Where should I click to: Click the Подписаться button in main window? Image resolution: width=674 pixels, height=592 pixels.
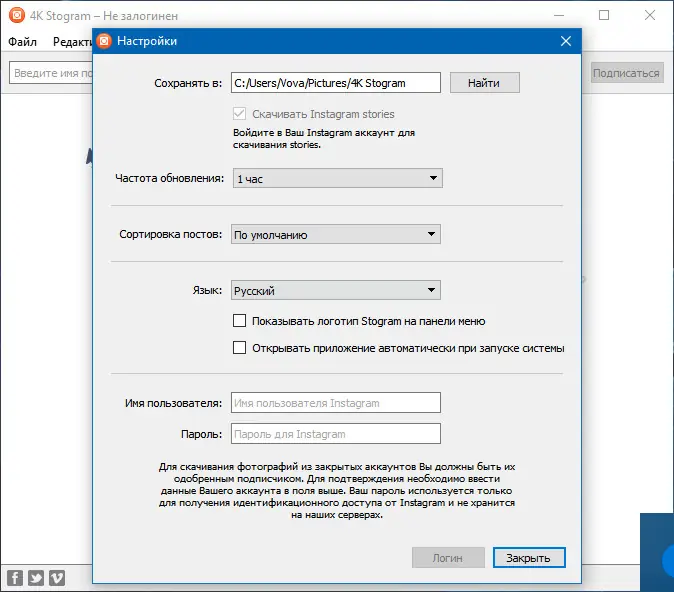click(x=626, y=73)
